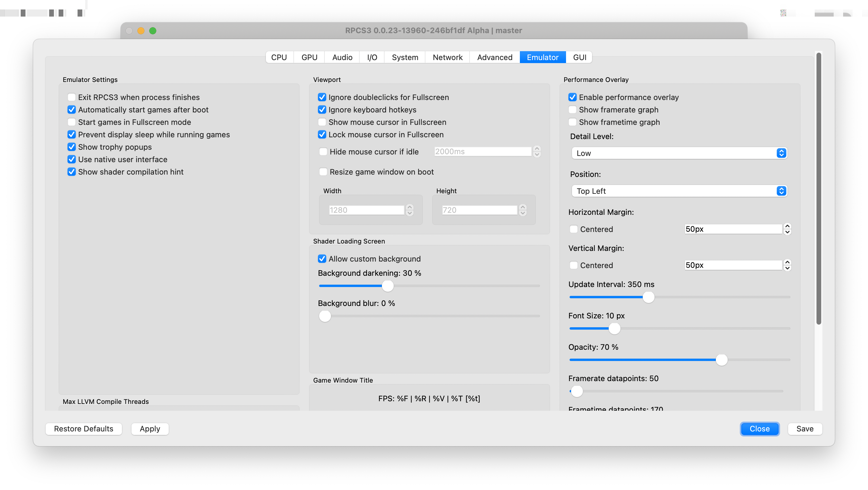
Task: Check Show frametime graph
Action: tap(573, 122)
